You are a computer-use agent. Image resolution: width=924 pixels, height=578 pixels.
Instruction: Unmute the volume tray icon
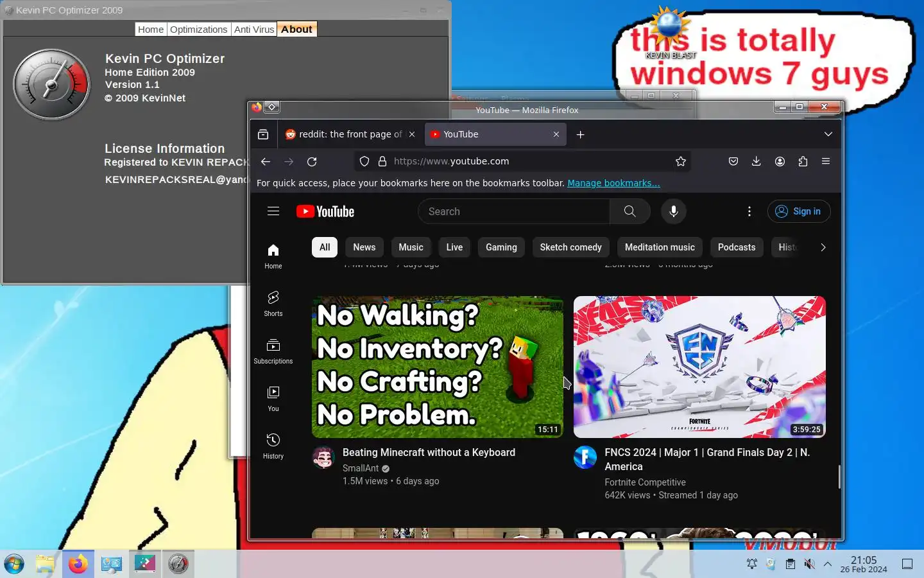809,565
